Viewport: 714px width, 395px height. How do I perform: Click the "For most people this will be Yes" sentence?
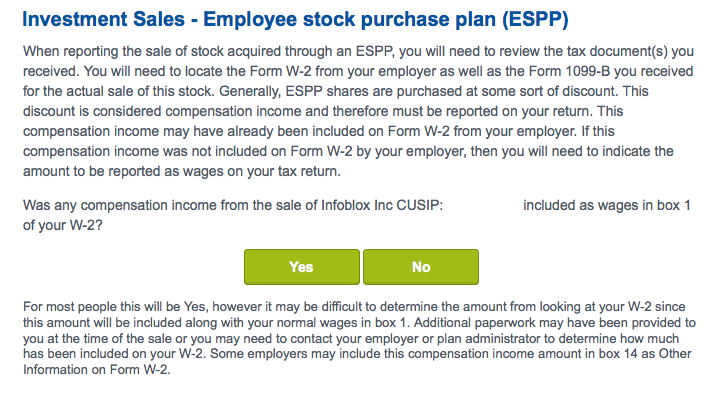click(x=116, y=307)
